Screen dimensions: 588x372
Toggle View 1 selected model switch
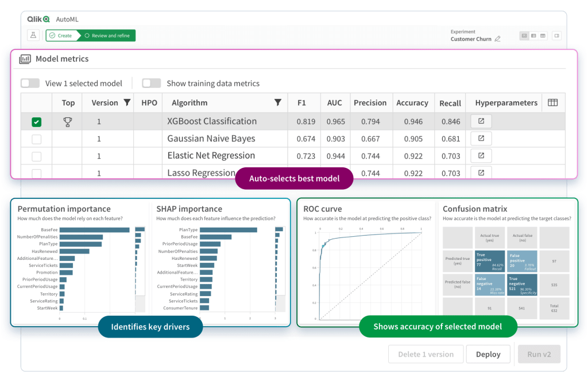[30, 83]
